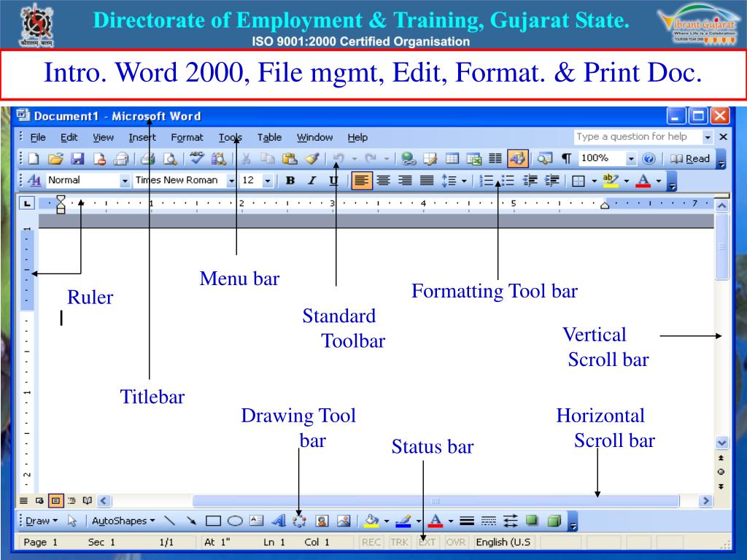Expand the question for help dropdown arrow
The image size is (747, 560).
tap(708, 137)
